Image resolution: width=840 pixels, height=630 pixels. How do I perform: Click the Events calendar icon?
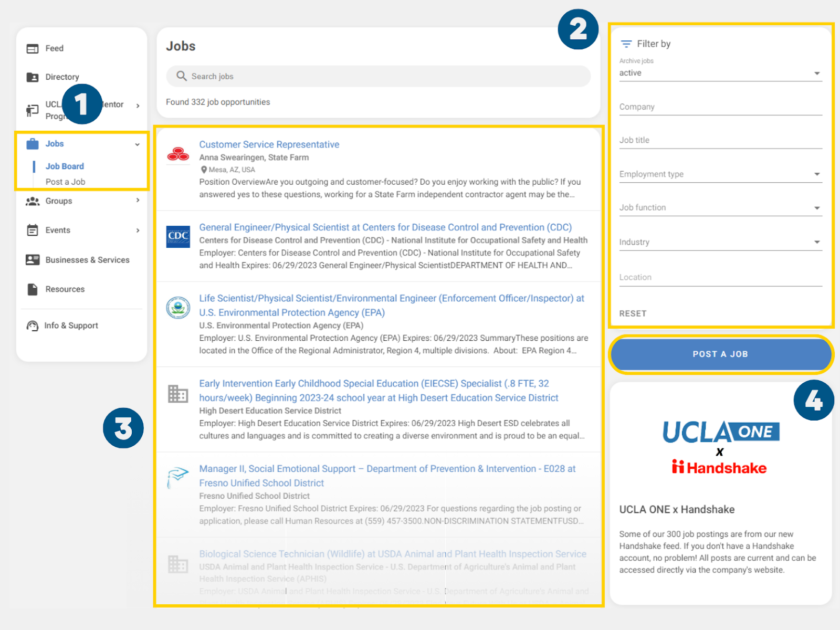coord(33,230)
